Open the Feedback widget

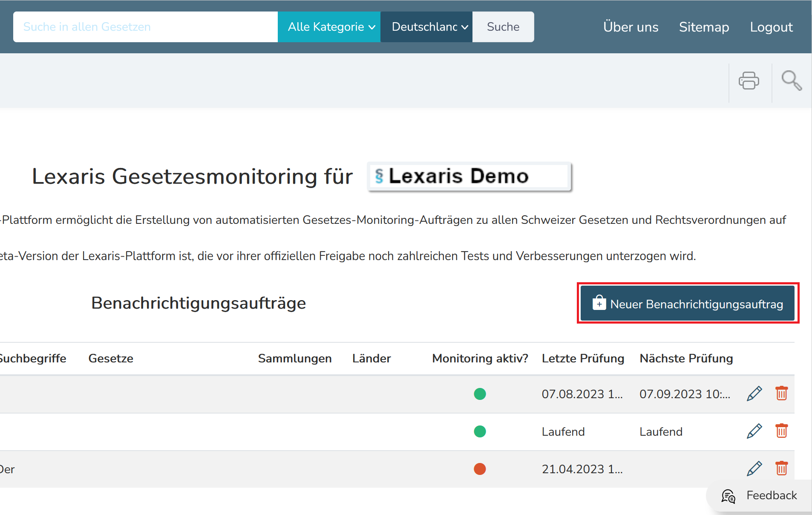pyautogui.click(x=759, y=495)
